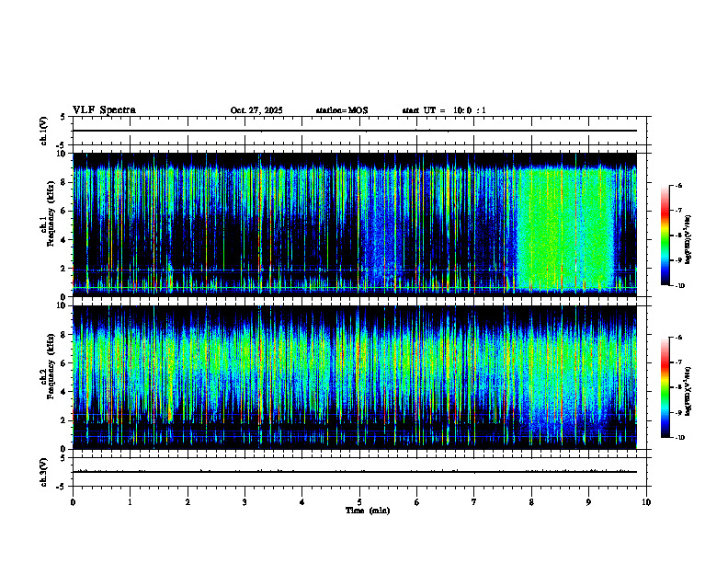Click the "VLF Spectra" plot title
Screen dimensions: 728x563
(x=104, y=110)
